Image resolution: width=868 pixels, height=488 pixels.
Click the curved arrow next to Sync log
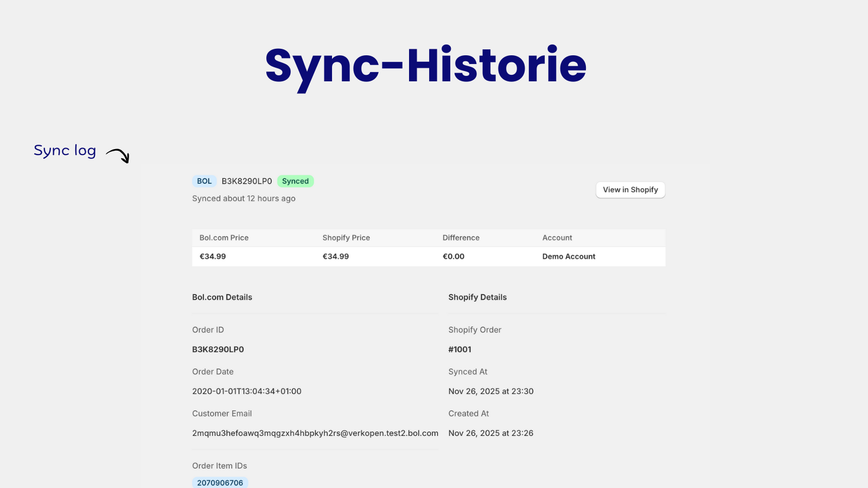click(x=118, y=156)
